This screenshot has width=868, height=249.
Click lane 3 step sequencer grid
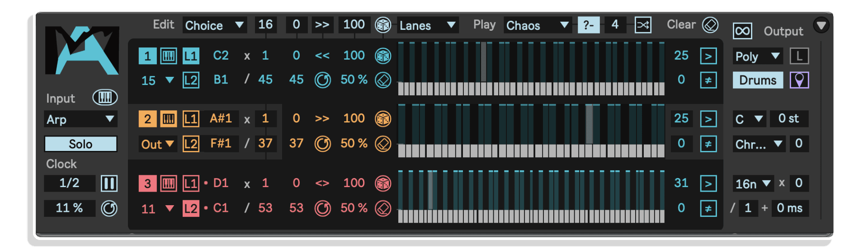tap(531, 196)
